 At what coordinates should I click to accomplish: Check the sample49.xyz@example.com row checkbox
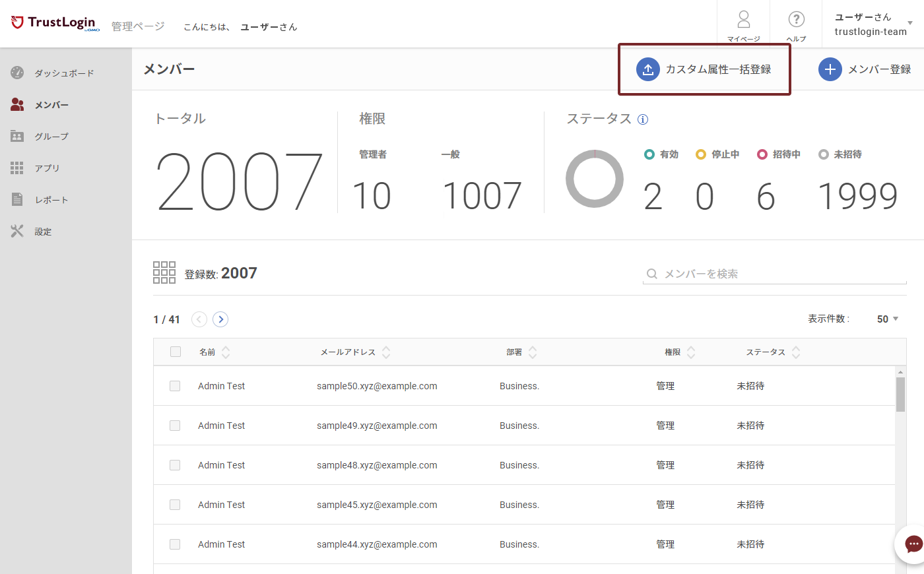click(175, 426)
